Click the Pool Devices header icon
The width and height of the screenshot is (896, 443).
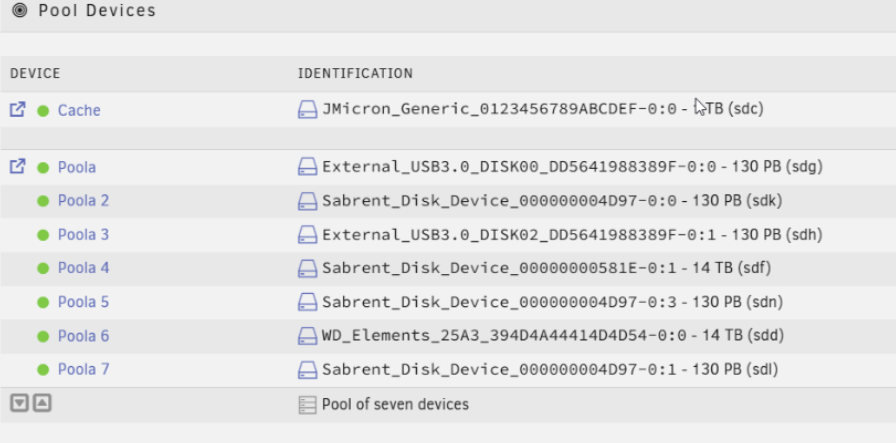click(19, 10)
